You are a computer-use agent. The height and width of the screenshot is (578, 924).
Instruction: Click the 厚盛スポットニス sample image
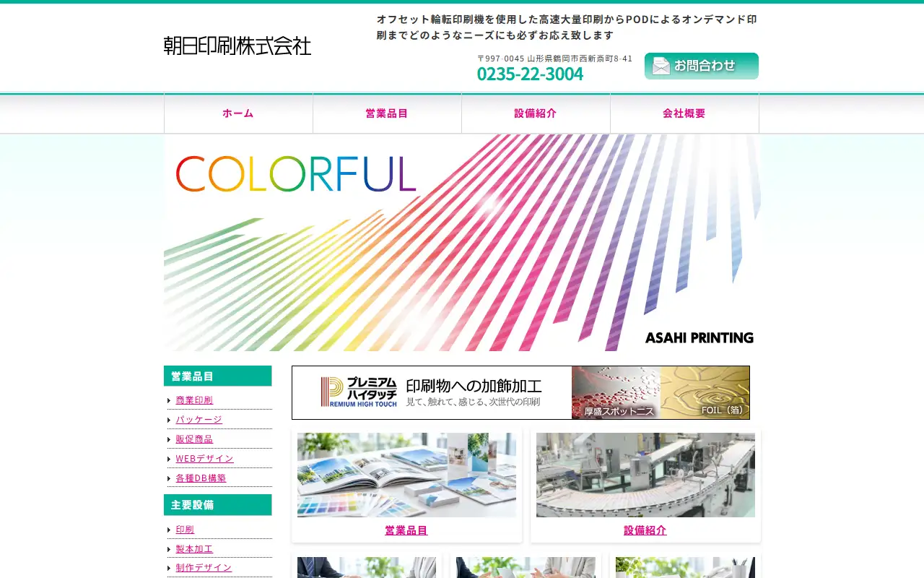coord(616,392)
